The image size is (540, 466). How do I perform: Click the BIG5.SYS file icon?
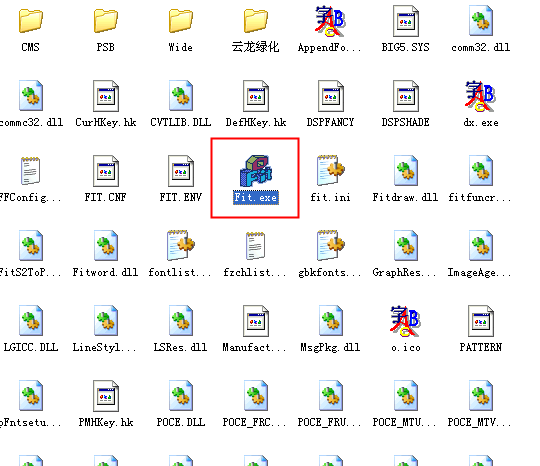tap(406, 21)
